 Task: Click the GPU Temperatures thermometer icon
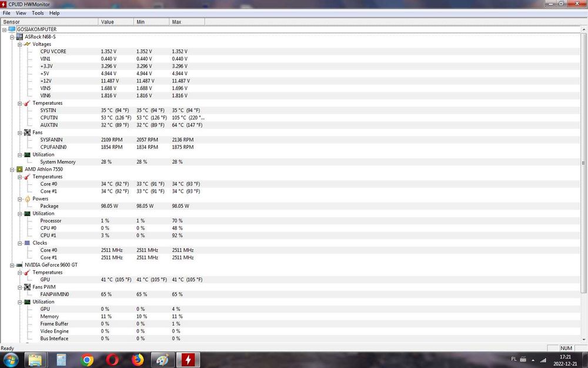coord(27,272)
